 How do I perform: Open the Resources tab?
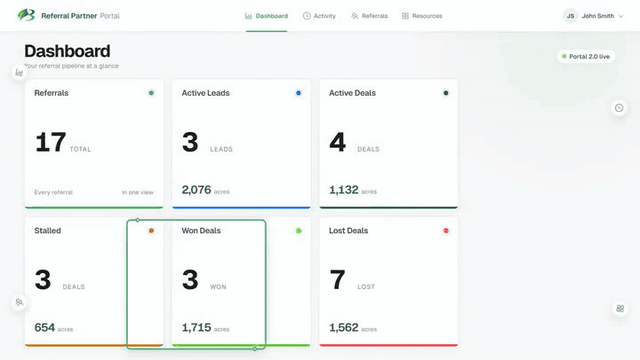click(422, 16)
